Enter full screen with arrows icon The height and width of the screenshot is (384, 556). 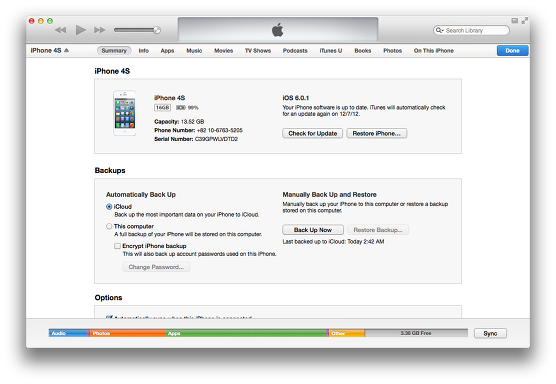[x=524, y=21]
